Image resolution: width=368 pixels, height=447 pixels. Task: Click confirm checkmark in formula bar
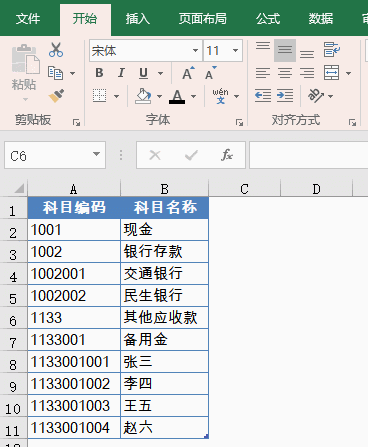(191, 155)
